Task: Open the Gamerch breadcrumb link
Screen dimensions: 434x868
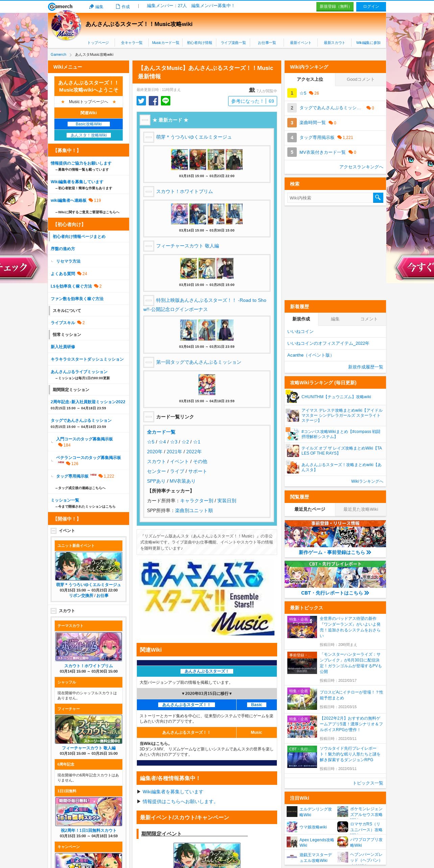Action: pyautogui.click(x=58, y=54)
